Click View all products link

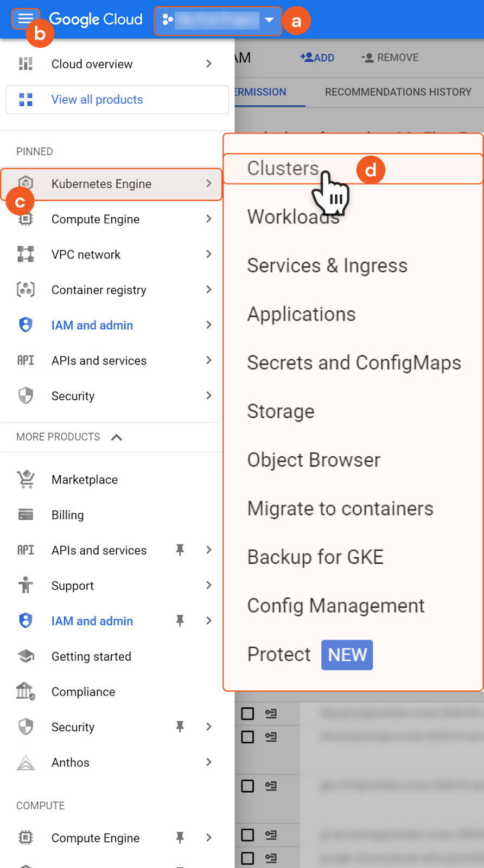(x=97, y=100)
